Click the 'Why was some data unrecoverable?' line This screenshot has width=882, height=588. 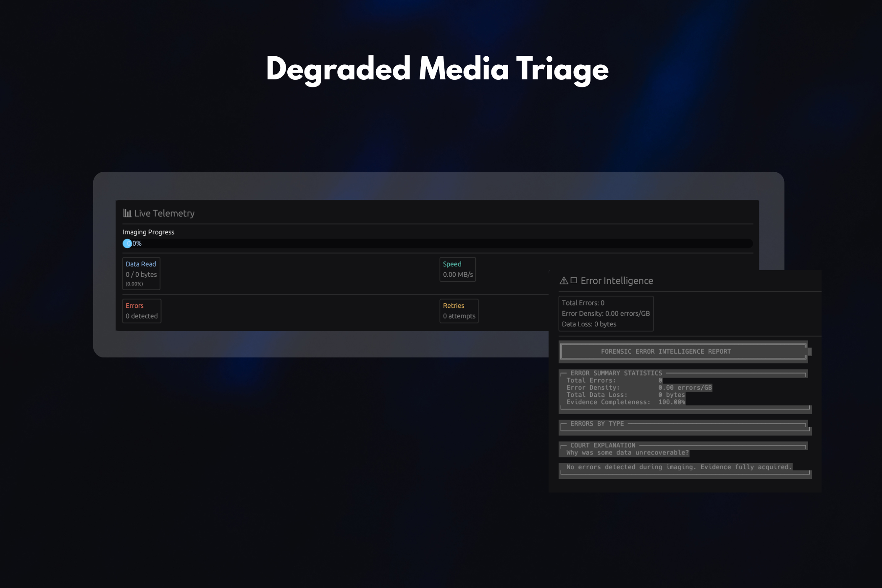click(627, 453)
